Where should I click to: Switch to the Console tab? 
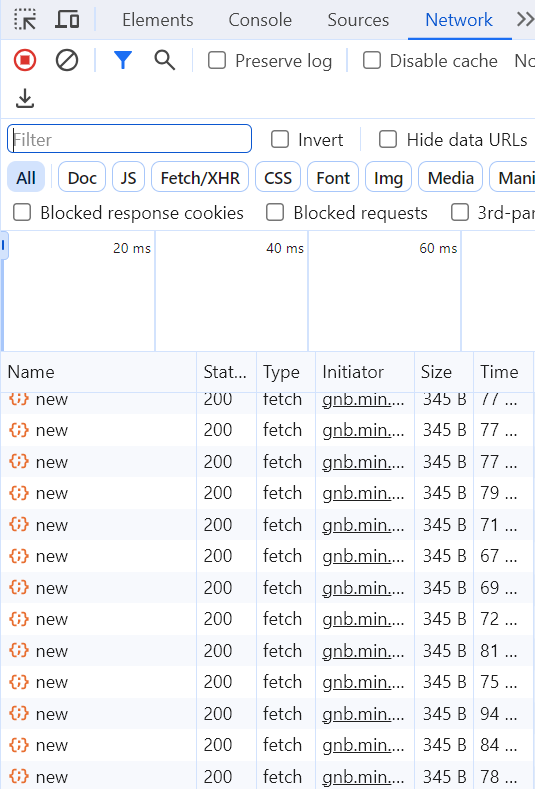pos(260,20)
